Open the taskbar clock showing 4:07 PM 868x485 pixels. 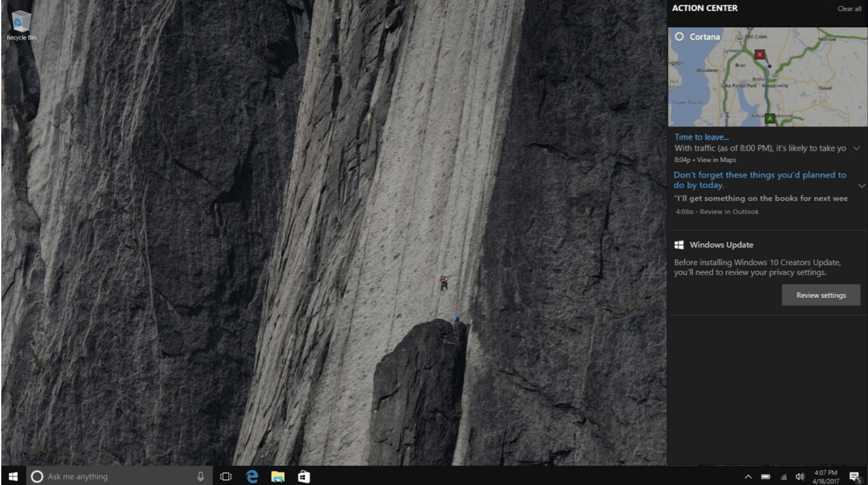coord(827,477)
